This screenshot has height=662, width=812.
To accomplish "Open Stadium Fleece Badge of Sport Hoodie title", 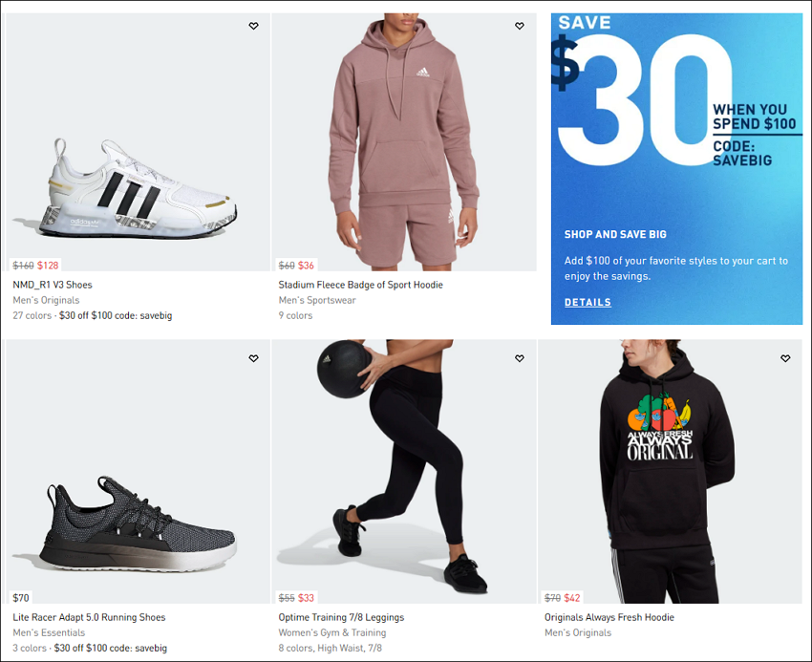I will [360, 285].
